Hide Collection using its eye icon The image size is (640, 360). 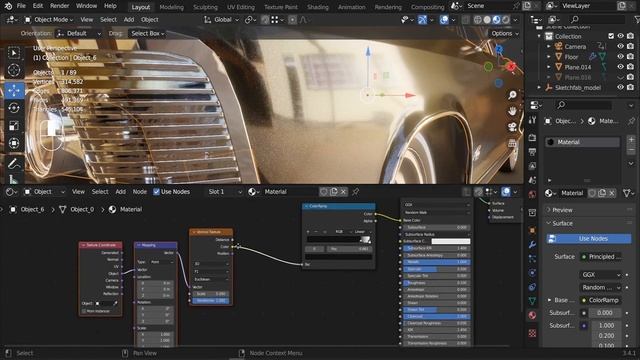point(620,36)
